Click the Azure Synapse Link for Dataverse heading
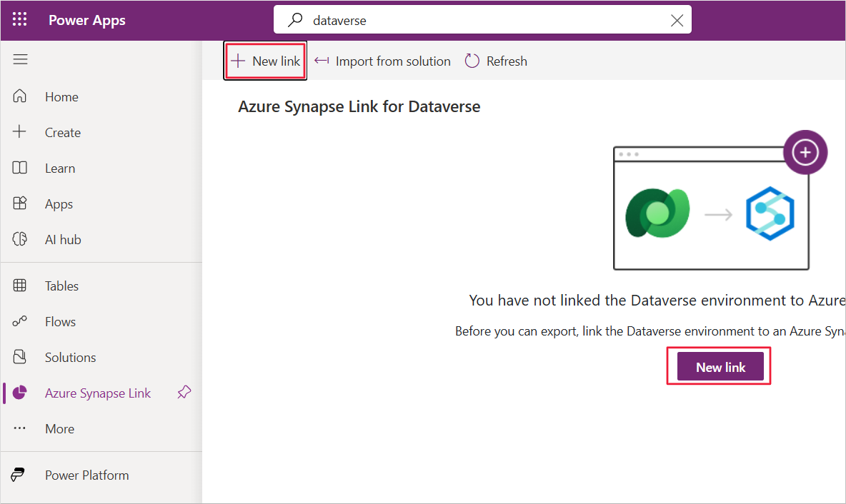Viewport: 846px width, 504px height. tap(359, 107)
